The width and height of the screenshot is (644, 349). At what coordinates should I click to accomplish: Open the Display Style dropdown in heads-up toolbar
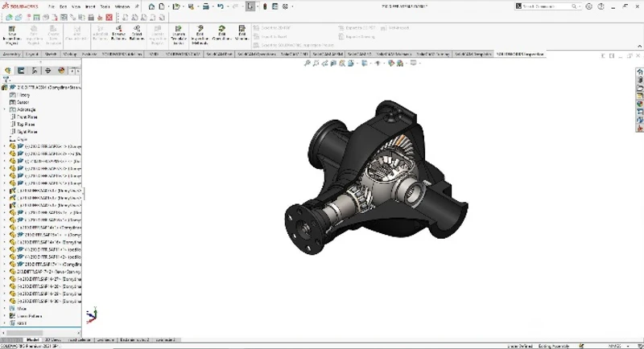pos(369,64)
